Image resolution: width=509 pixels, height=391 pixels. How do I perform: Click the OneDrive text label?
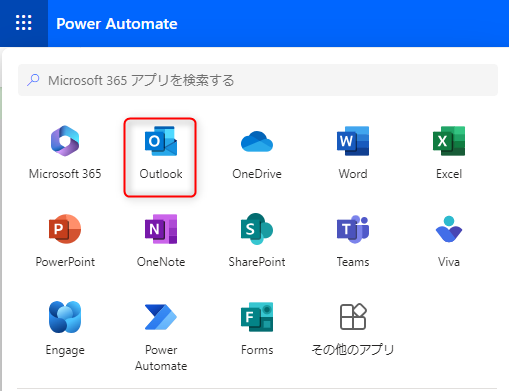click(x=257, y=174)
